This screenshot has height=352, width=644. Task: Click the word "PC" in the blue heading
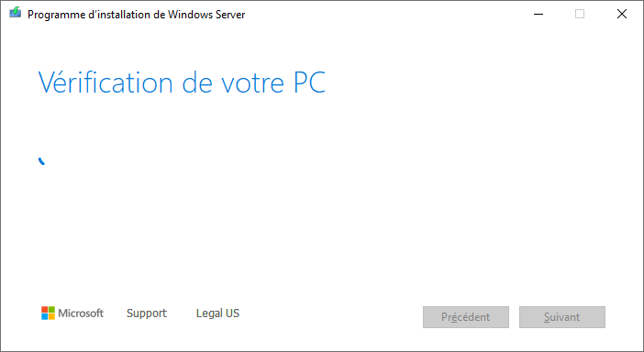[310, 82]
